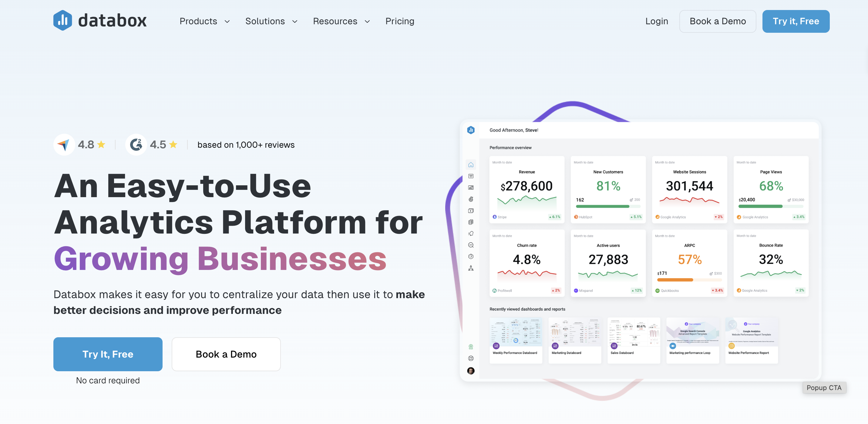This screenshot has height=424, width=868.
Task: Open the lifebuoy help icon in the sidebar
Action: (x=471, y=358)
